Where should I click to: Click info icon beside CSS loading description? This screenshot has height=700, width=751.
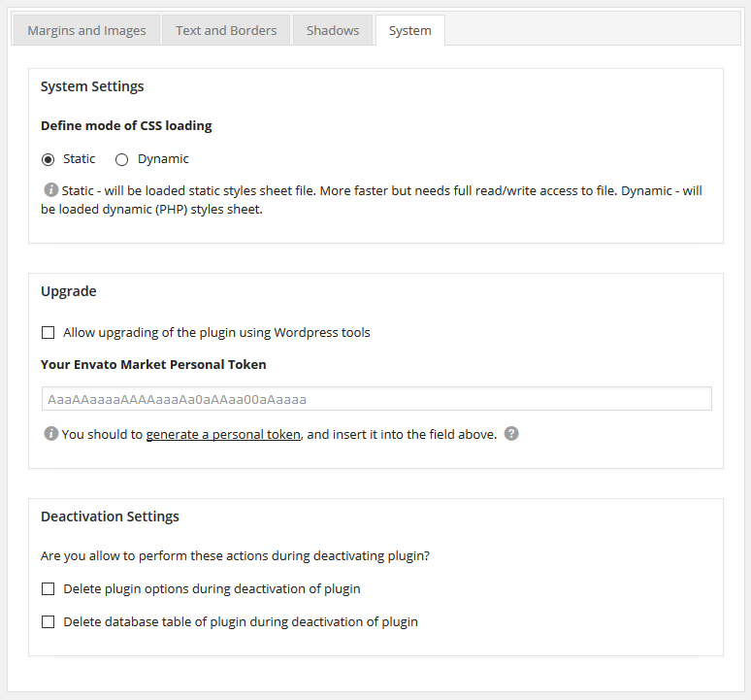click(50, 189)
